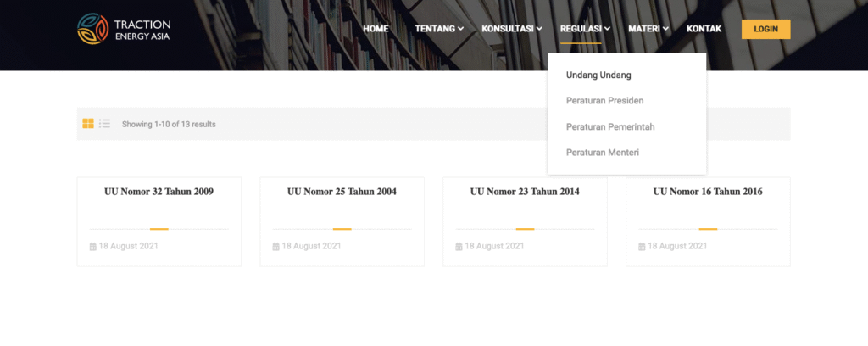Click calendar icon on UU Nomor 16 card
This screenshot has width=868, height=346.
[643, 247]
